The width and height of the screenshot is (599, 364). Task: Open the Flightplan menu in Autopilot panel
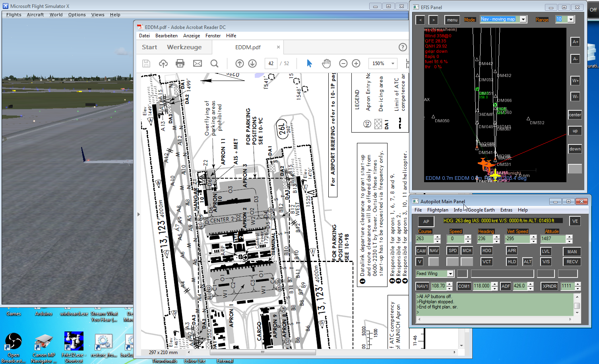point(438,210)
